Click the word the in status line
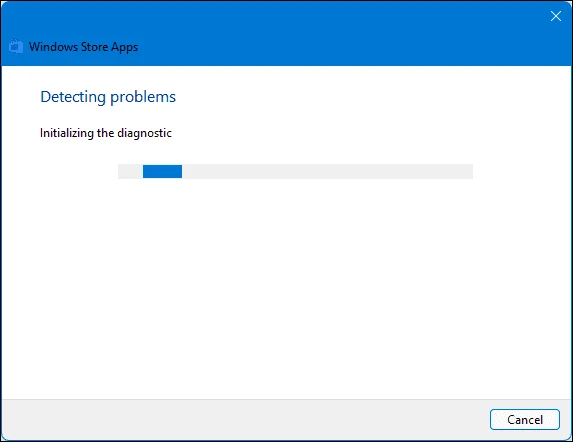The image size is (573, 442). click(106, 133)
